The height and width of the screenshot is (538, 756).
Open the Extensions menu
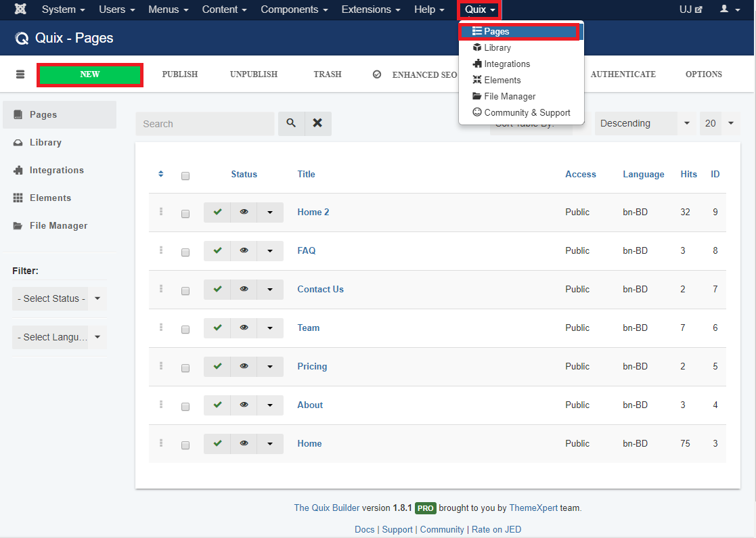coord(371,9)
